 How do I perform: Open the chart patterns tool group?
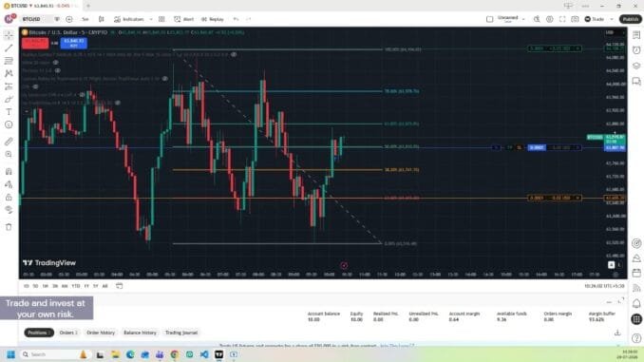point(9,73)
